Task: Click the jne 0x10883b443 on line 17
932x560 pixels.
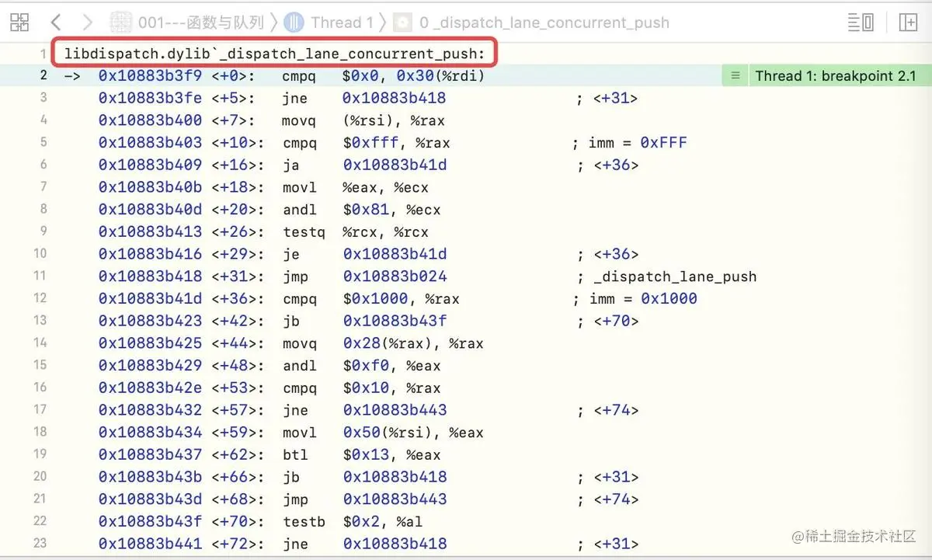Action: click(364, 410)
